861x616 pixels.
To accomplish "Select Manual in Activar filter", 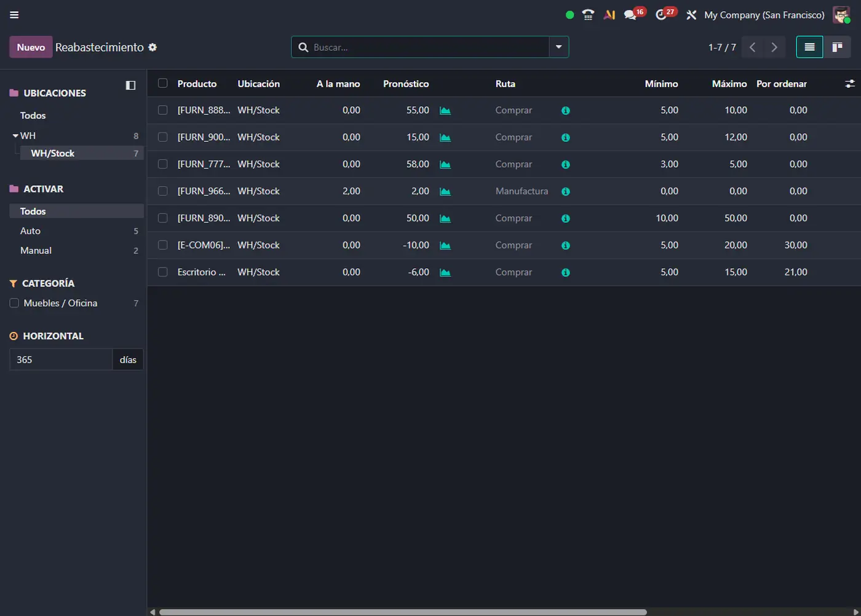I will [x=36, y=251].
